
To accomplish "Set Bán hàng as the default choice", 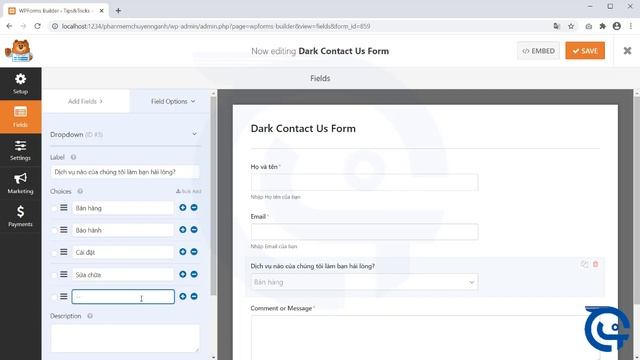I will pyautogui.click(x=54, y=209).
